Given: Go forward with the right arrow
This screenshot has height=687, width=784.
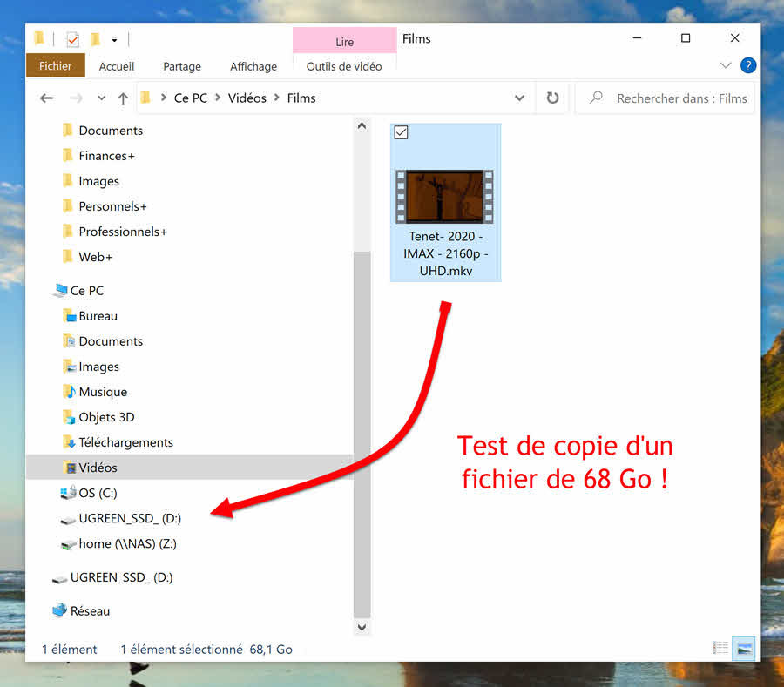Looking at the screenshot, I should coord(76,98).
